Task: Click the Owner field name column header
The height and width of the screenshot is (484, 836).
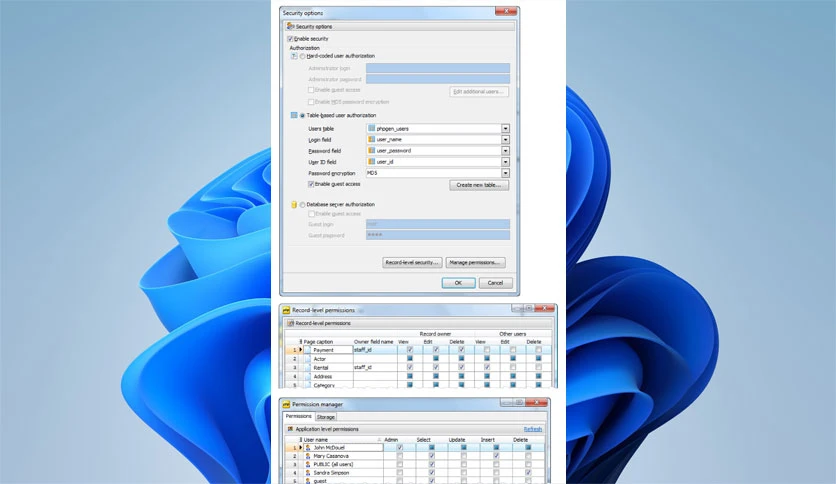Action: pos(374,342)
